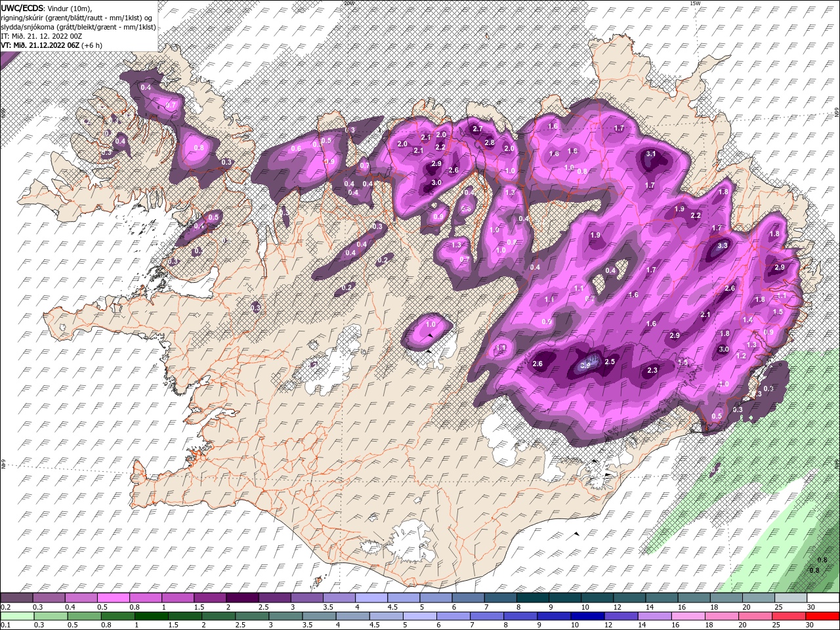The width and height of the screenshot is (840, 630).
Task: Click the valid time 'VT: Mið. 21.12.2022 06Z'
Action: tap(41, 45)
